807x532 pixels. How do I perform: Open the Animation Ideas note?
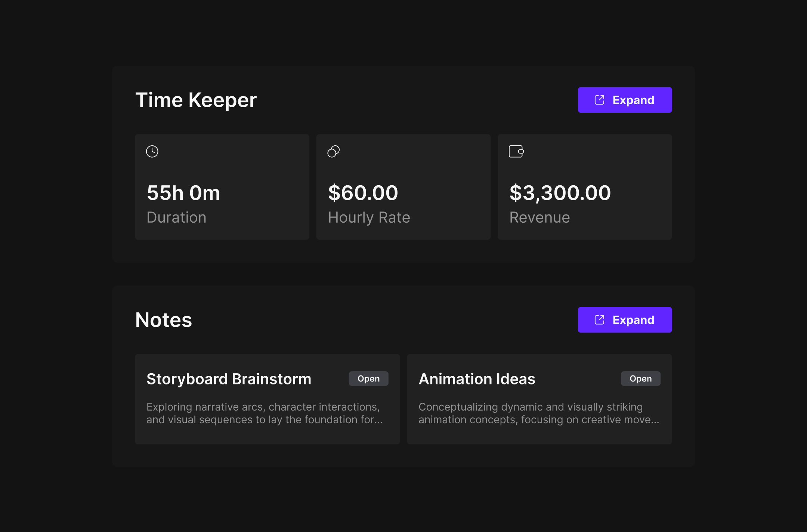[x=640, y=378]
